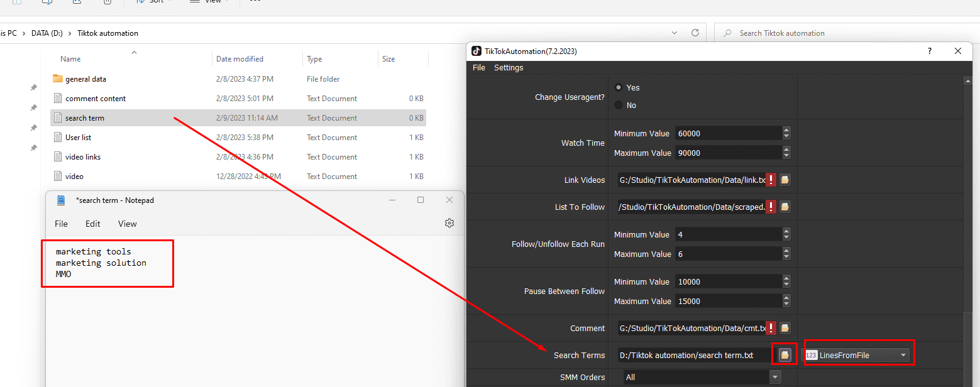Viewport: 980px width, 387px height.
Task: Open the LinesFromFile dropdown
Action: [857, 356]
